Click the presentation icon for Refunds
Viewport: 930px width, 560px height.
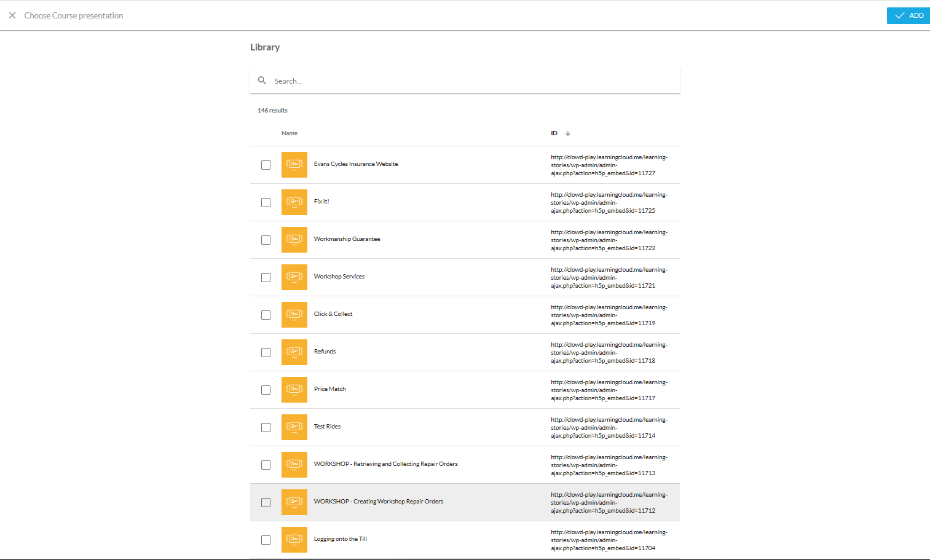point(294,352)
